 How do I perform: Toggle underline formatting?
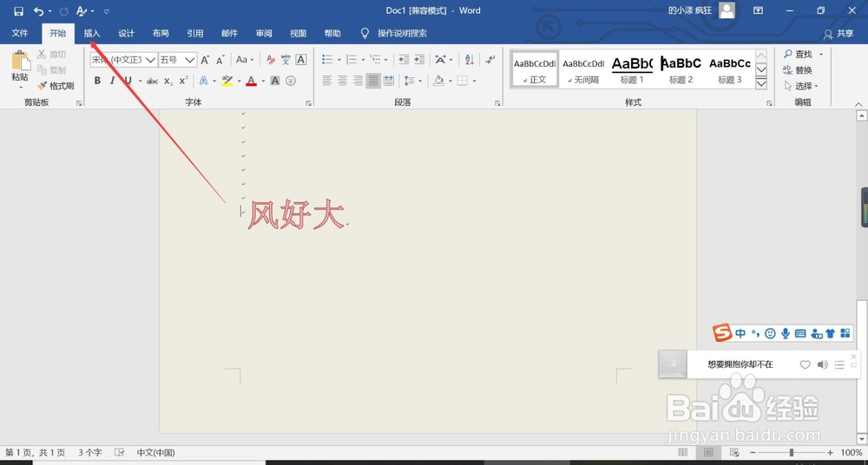pos(128,81)
